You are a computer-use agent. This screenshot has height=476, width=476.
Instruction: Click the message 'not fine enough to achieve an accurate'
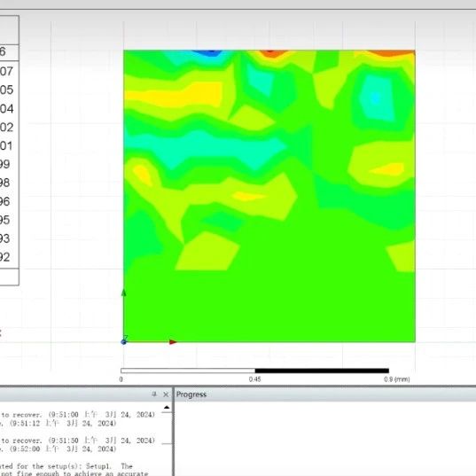pos(74,473)
